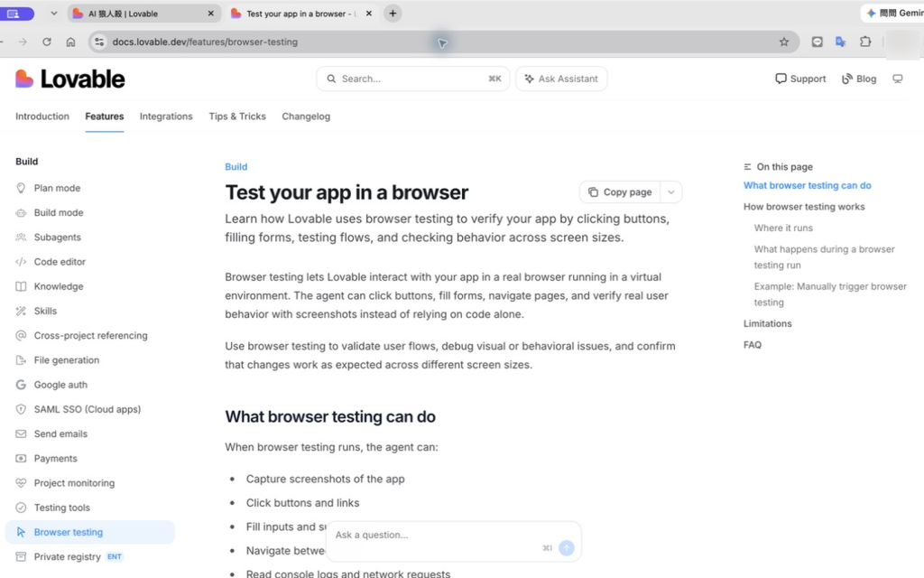Jump to Limitations section
The width and height of the screenshot is (924, 578).
[768, 324]
